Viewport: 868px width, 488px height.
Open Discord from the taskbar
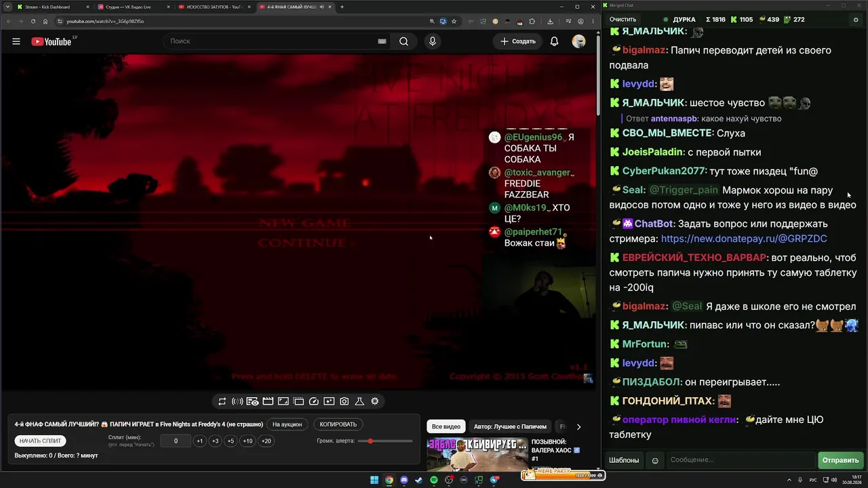coord(404,481)
